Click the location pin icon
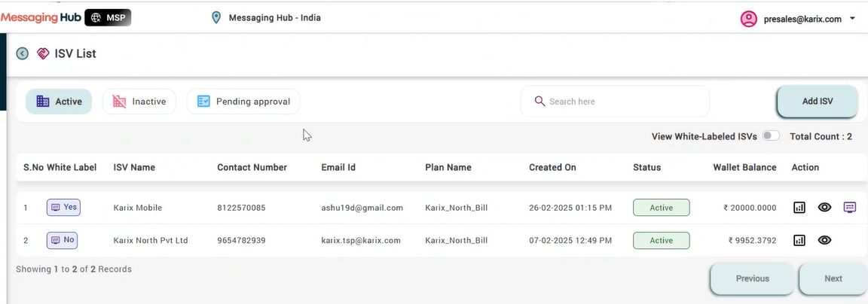Image resolution: width=868 pixels, height=304 pixels. [x=216, y=18]
